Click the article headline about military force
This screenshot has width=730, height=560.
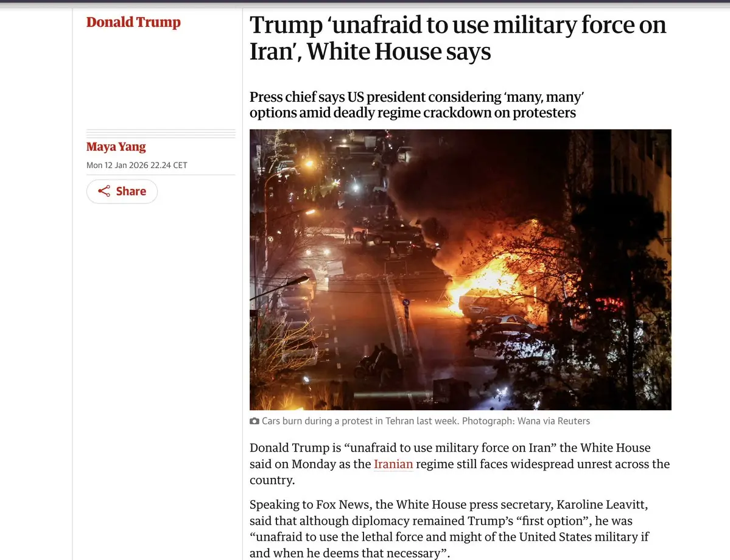pos(458,38)
